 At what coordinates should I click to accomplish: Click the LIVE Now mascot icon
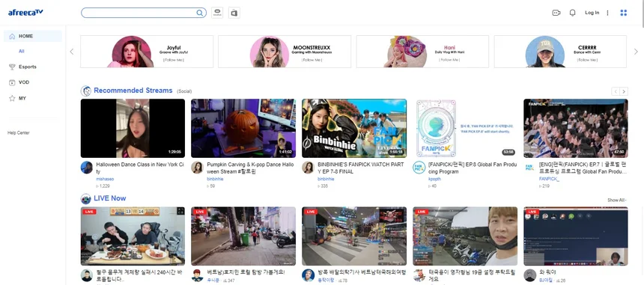[86, 199]
